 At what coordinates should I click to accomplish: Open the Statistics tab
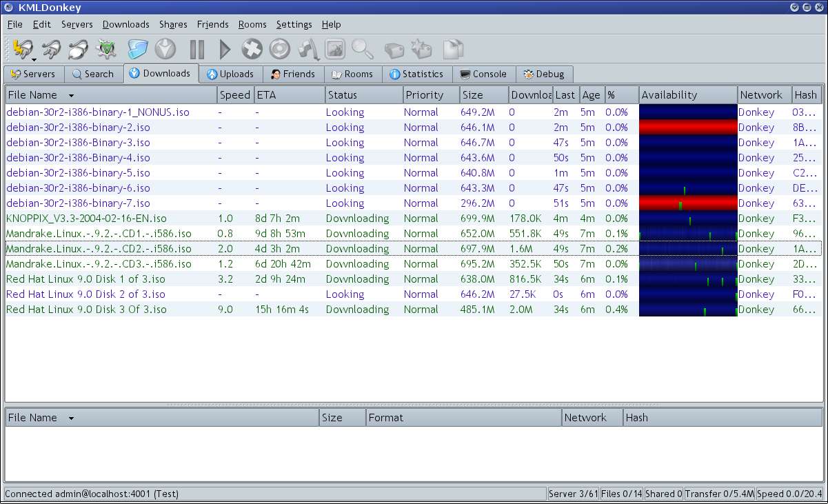[417, 74]
